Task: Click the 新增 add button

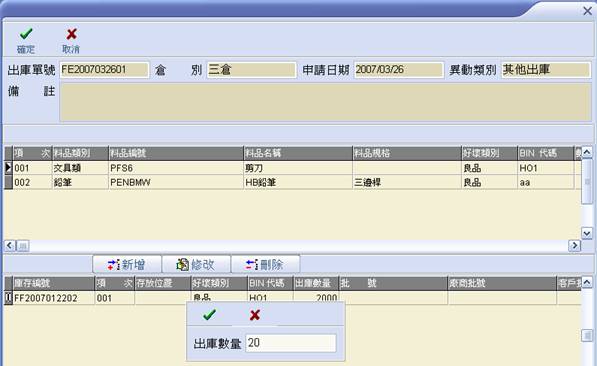Action: point(127,264)
